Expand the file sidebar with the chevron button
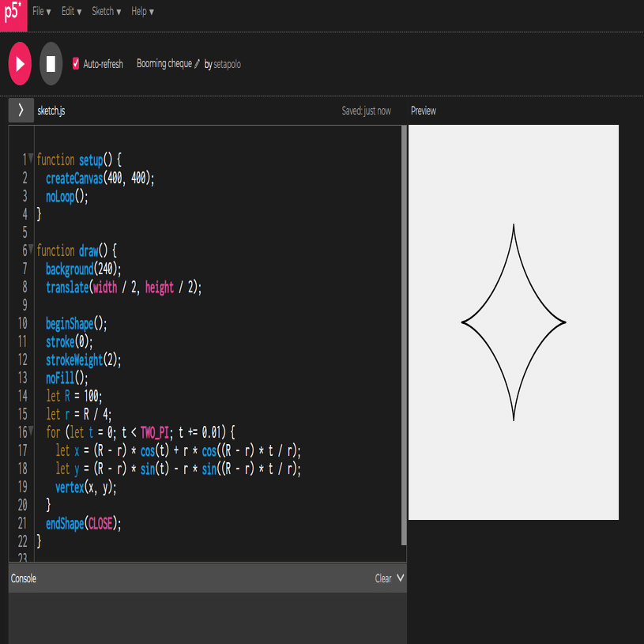 tap(21, 110)
